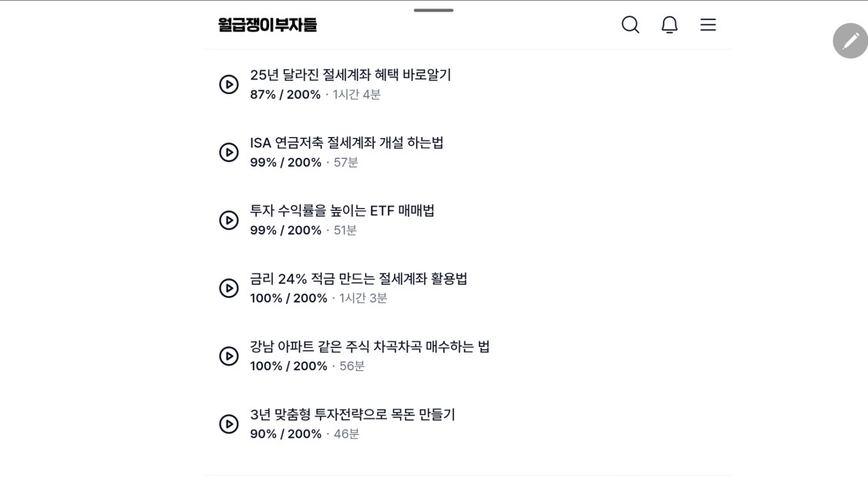Open the search magnifier icon
The width and height of the screenshot is (868, 485).
point(630,25)
